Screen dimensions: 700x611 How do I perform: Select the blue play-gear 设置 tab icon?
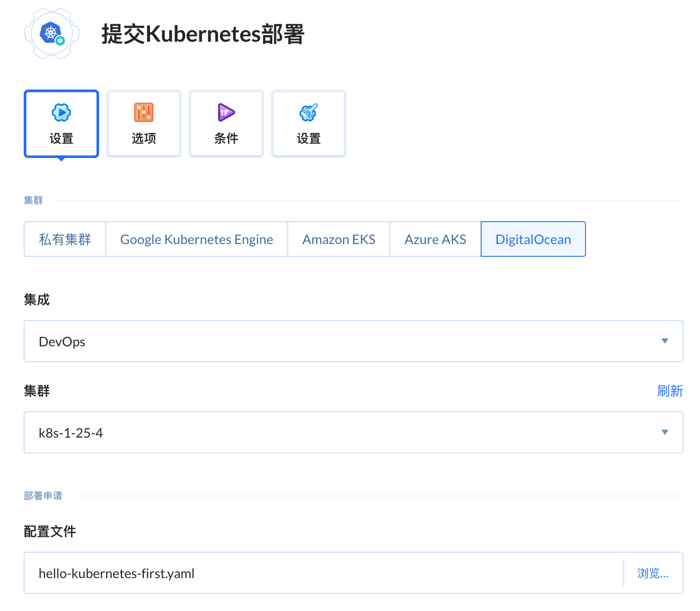click(61, 113)
